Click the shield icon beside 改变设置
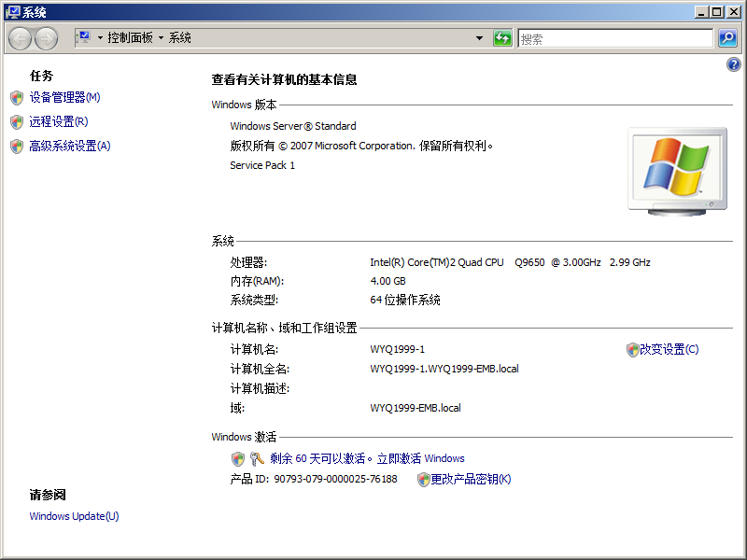 point(633,347)
